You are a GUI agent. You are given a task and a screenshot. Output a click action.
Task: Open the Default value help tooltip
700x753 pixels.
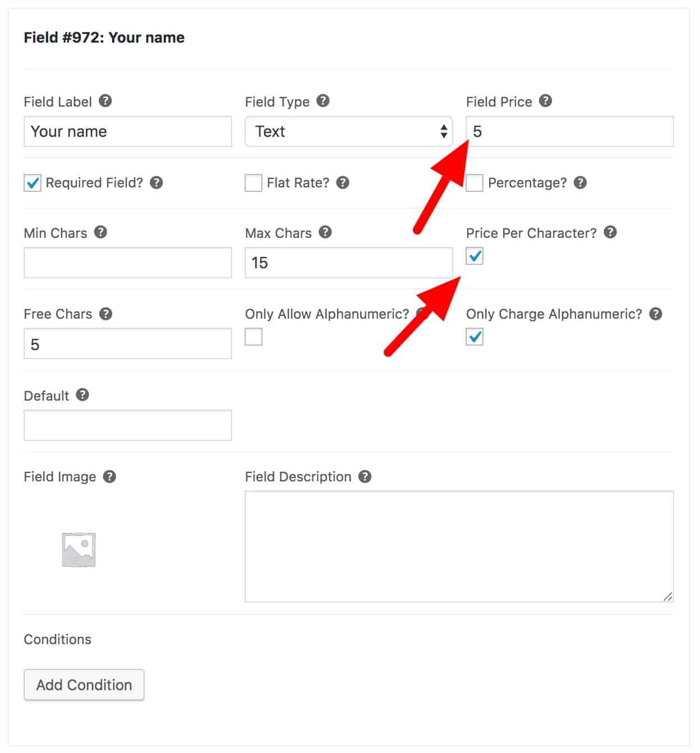point(83,395)
